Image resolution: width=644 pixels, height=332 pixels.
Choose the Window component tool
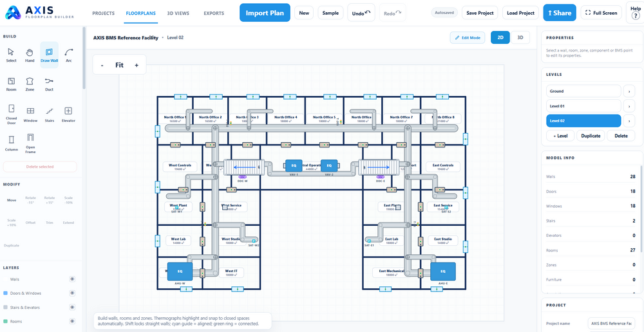[30, 114]
